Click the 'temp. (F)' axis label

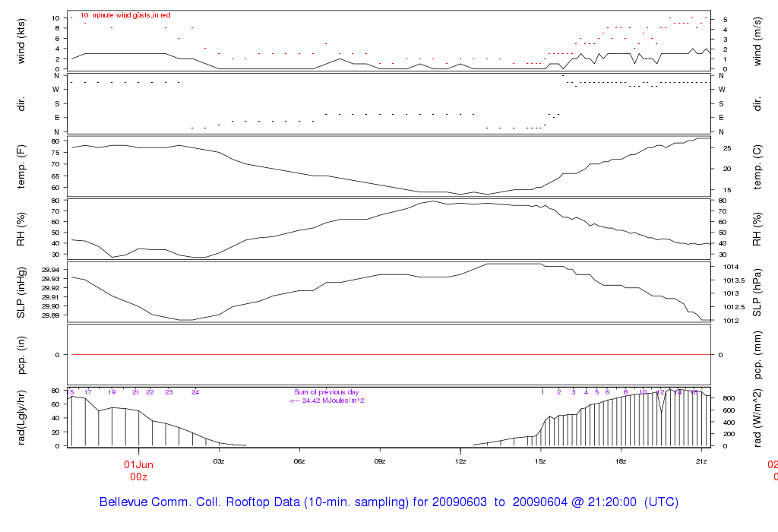(x=21, y=166)
